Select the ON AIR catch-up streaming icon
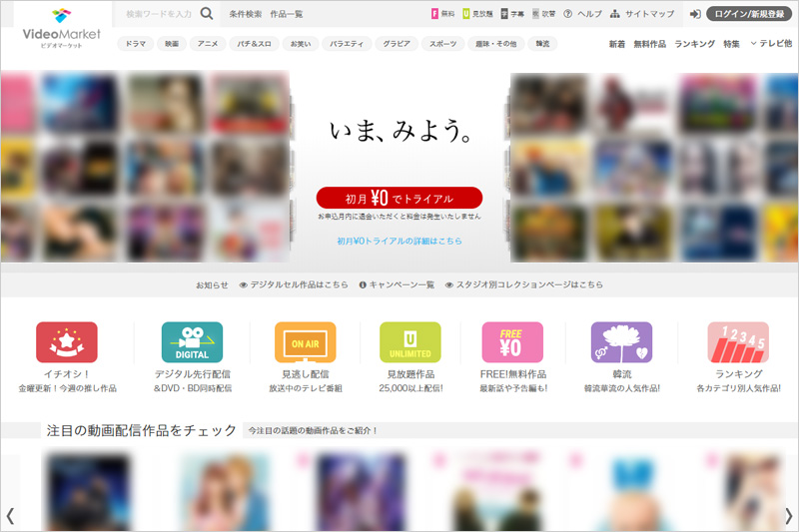 (305, 342)
